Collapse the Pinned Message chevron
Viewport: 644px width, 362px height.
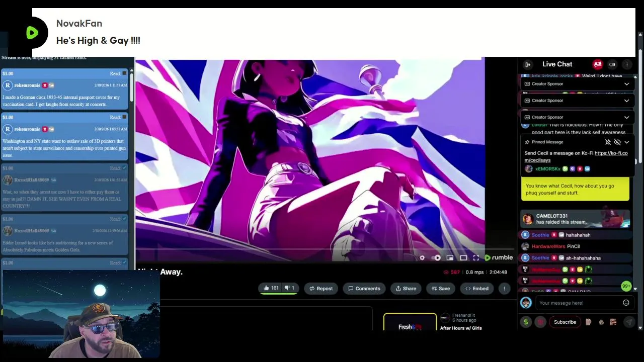627,142
